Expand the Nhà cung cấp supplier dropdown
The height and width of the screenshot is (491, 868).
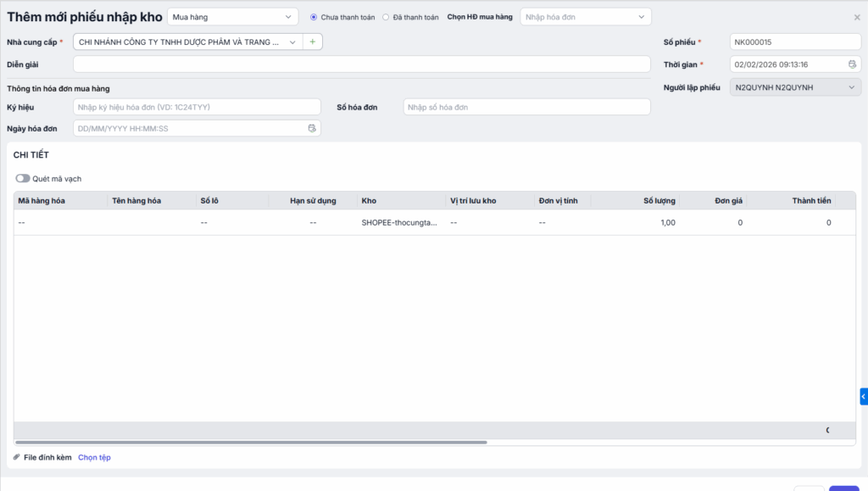[x=292, y=42]
